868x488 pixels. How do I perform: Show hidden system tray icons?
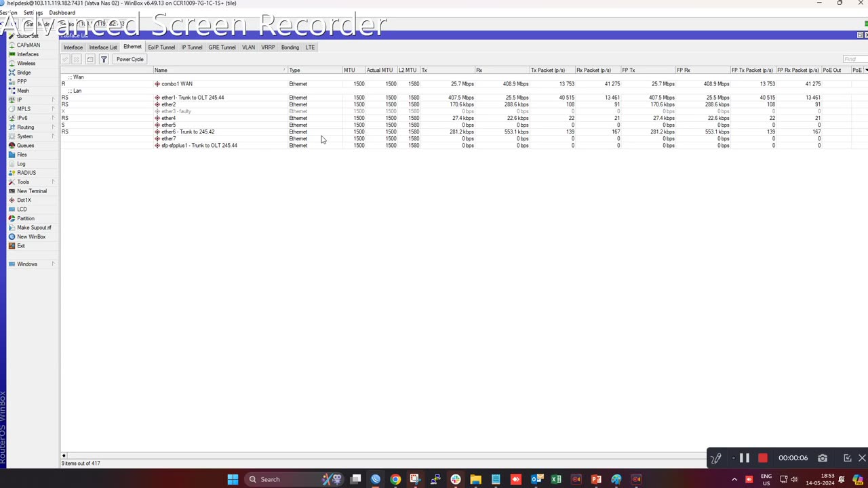[x=734, y=479]
